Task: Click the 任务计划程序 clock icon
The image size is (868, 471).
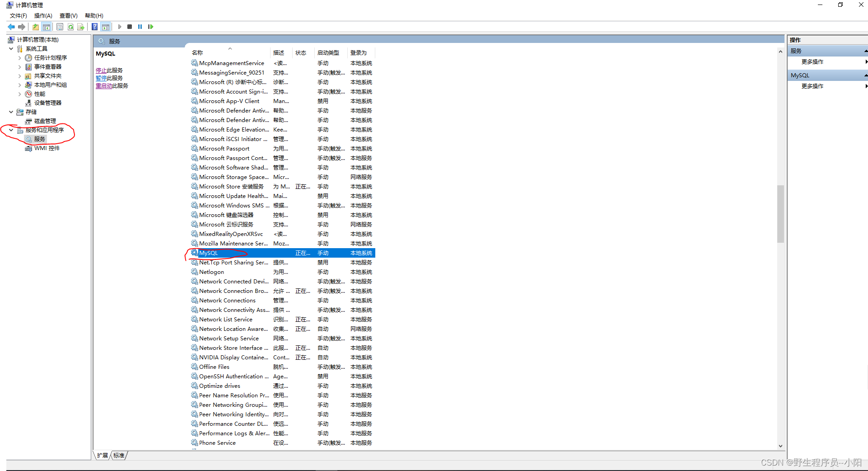Action: [x=28, y=58]
